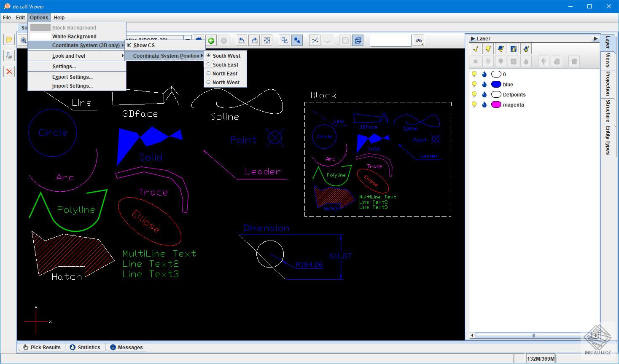Click the red X close-file icon

pos(9,72)
